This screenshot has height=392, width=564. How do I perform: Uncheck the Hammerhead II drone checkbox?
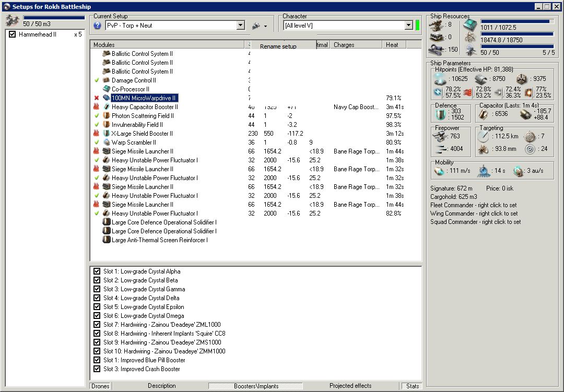pyautogui.click(x=13, y=34)
